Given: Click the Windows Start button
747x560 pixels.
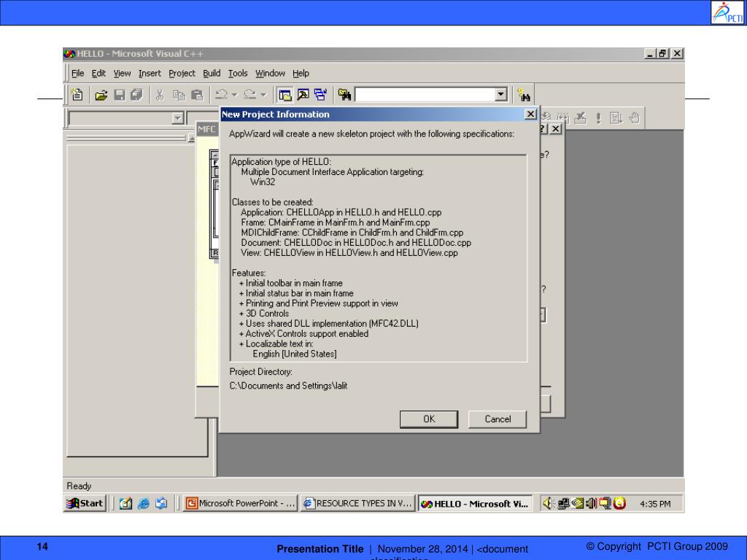Looking at the screenshot, I should coord(85,503).
